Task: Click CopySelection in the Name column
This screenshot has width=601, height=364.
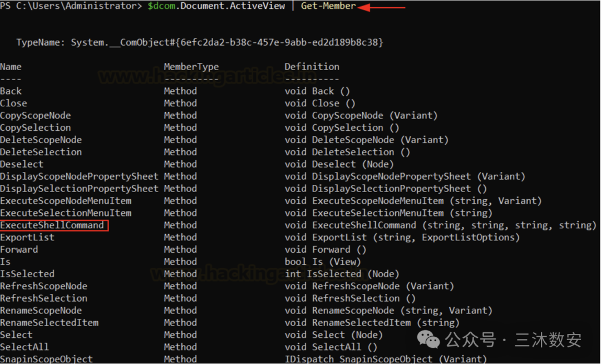Action: [x=35, y=127]
